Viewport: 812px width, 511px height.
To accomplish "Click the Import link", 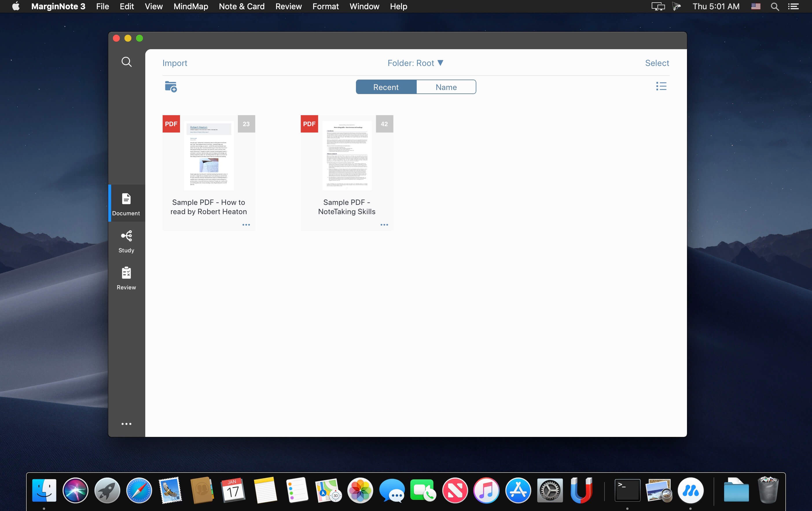I will [x=175, y=63].
